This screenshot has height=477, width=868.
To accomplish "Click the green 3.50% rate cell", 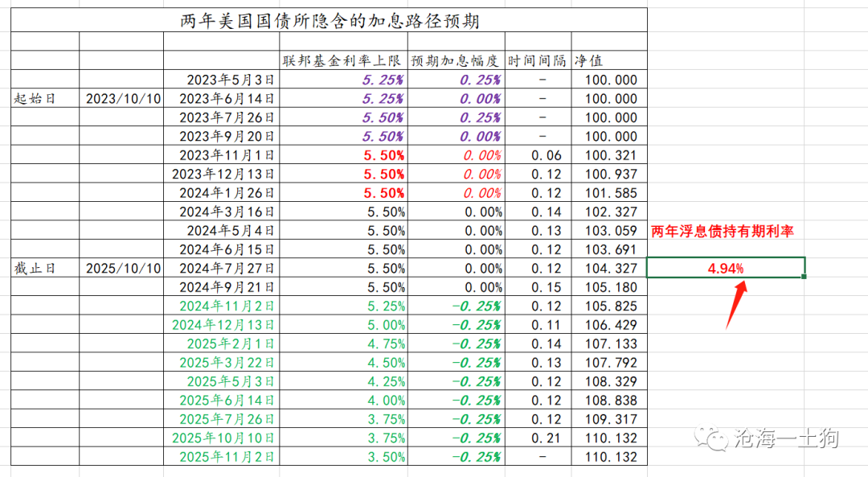I will (x=343, y=457).
